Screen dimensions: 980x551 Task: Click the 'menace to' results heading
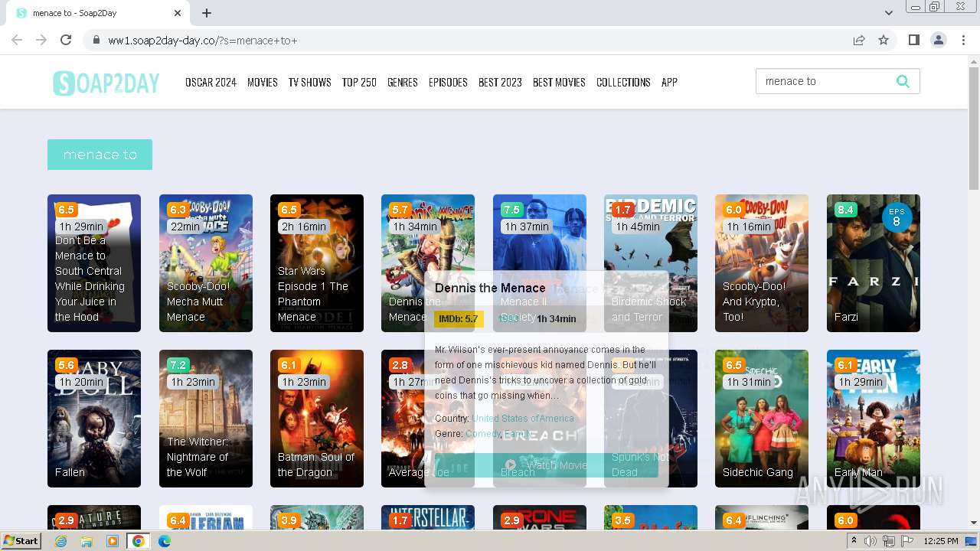[x=100, y=155]
